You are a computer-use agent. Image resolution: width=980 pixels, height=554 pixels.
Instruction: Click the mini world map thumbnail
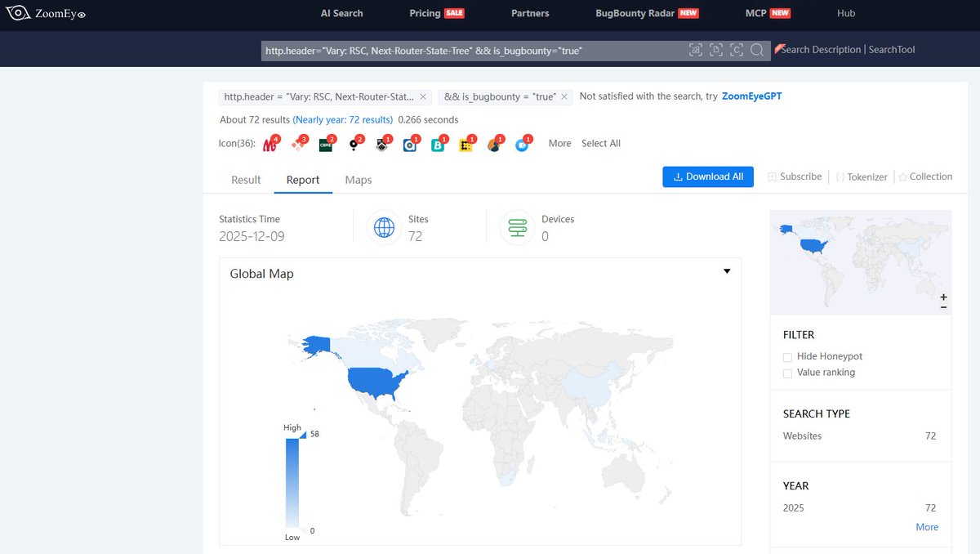tap(861, 261)
